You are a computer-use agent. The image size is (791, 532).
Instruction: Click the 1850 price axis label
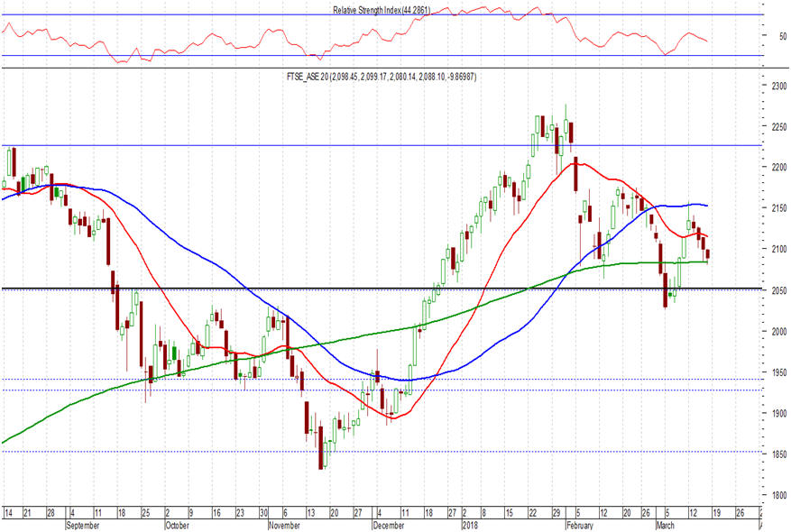pyautogui.click(x=779, y=454)
